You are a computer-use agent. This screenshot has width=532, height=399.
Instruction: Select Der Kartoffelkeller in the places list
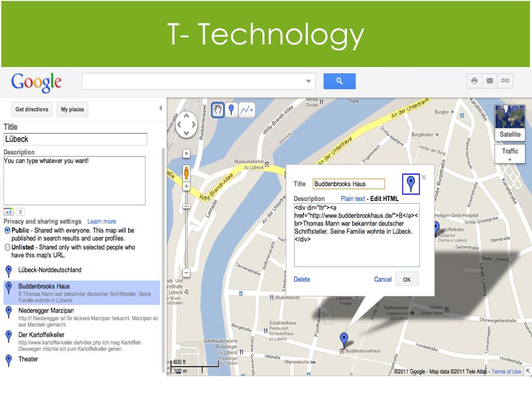tap(82, 341)
